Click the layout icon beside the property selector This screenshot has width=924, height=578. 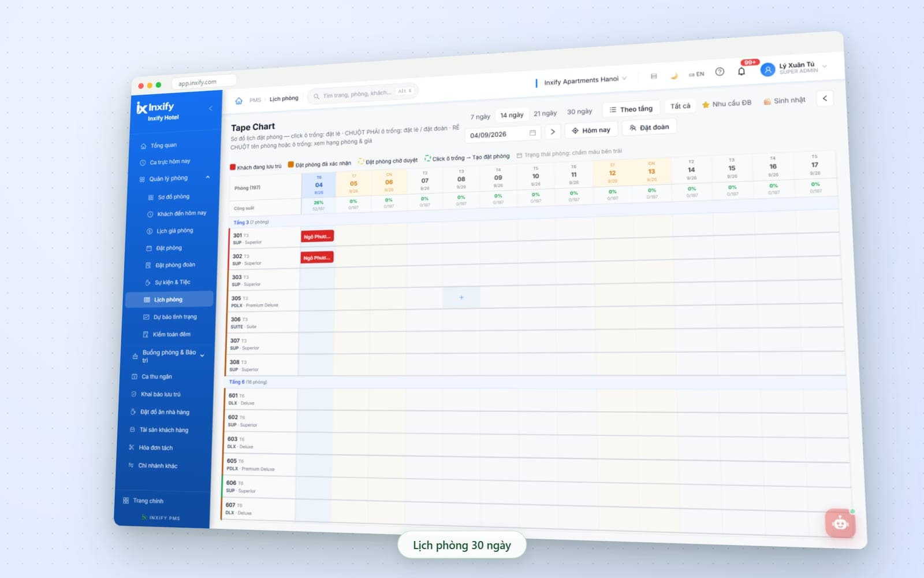click(x=654, y=76)
